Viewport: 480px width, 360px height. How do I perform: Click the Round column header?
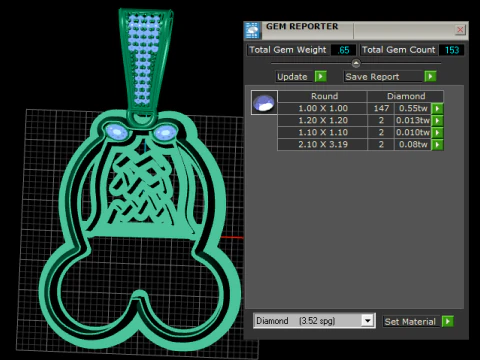coord(323,96)
